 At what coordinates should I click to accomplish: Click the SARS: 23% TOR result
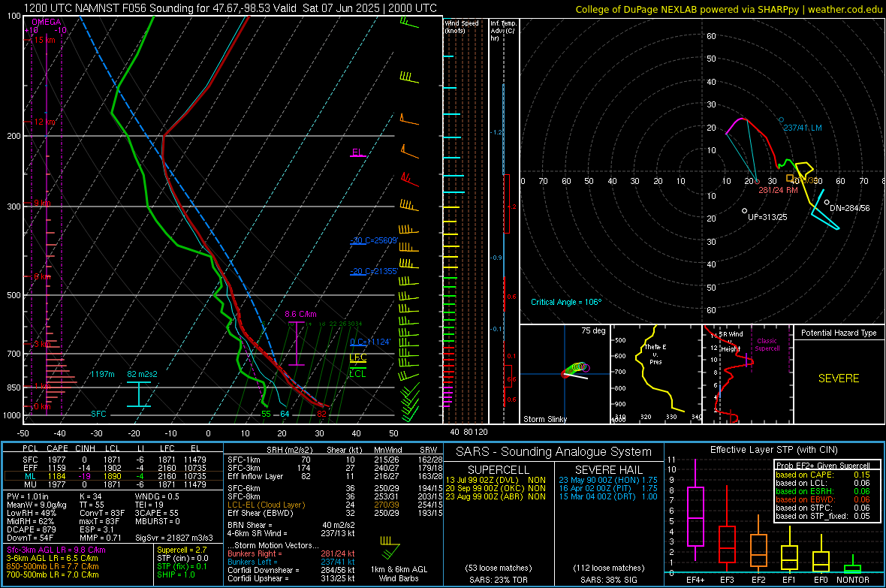(498, 580)
